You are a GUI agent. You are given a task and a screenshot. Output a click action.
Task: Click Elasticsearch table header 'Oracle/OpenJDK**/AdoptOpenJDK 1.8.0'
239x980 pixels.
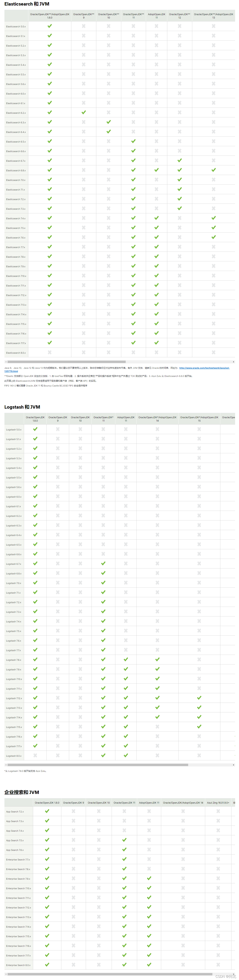50,16
